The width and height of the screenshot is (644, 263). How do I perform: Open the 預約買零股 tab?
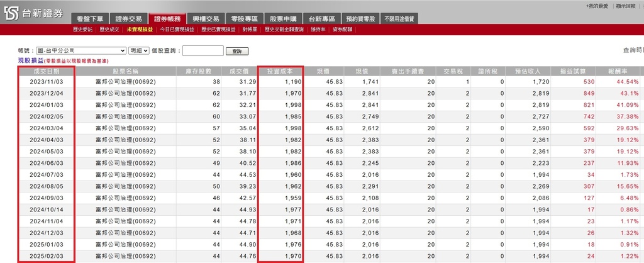[360, 18]
